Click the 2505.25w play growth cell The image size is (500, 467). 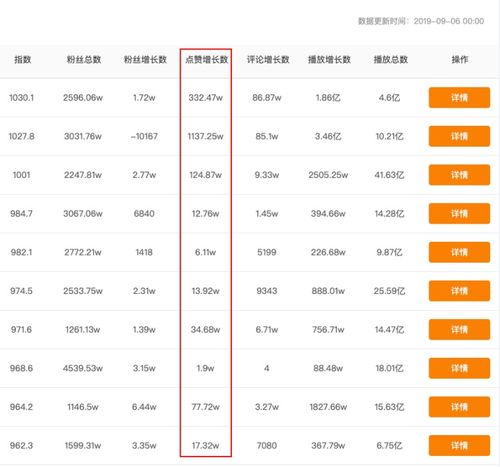(328, 175)
